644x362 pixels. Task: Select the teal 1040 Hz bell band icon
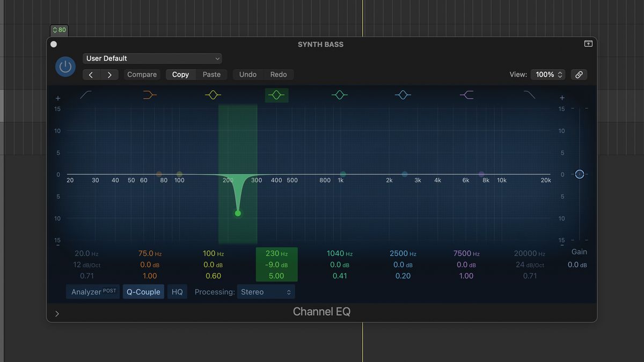pyautogui.click(x=340, y=95)
